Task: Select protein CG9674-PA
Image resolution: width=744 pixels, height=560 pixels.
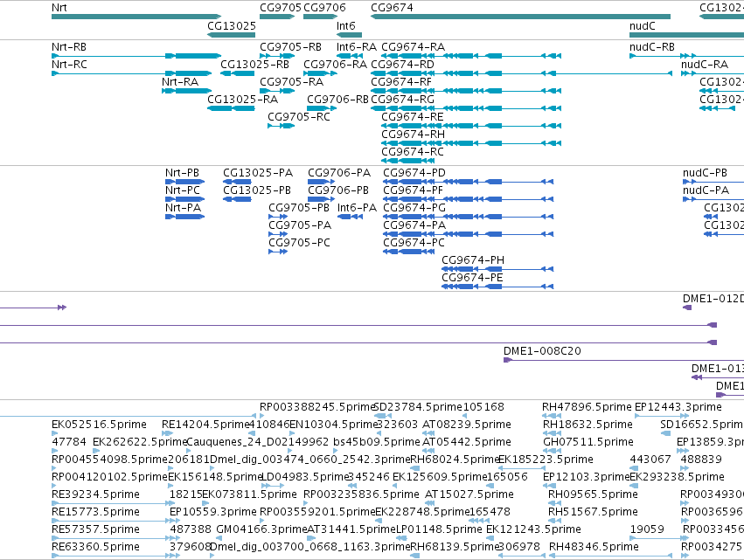Action: click(469, 234)
